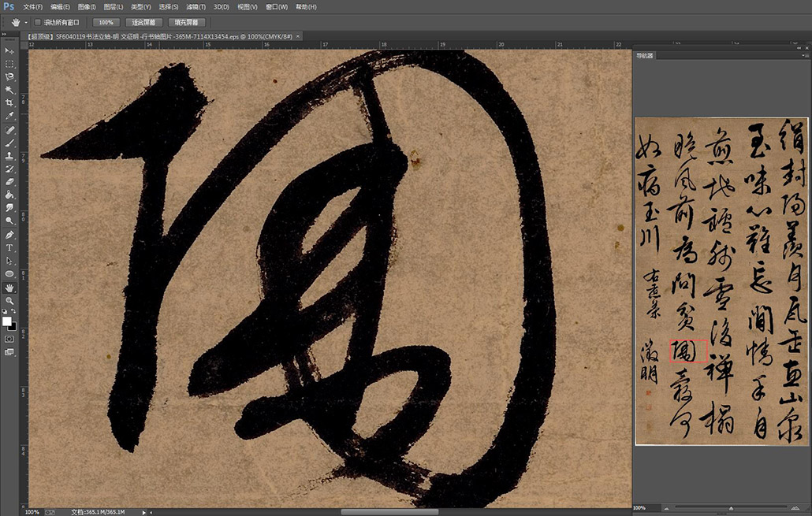
Task: Click the Navigator zoom in mountain icon
Action: (795, 507)
